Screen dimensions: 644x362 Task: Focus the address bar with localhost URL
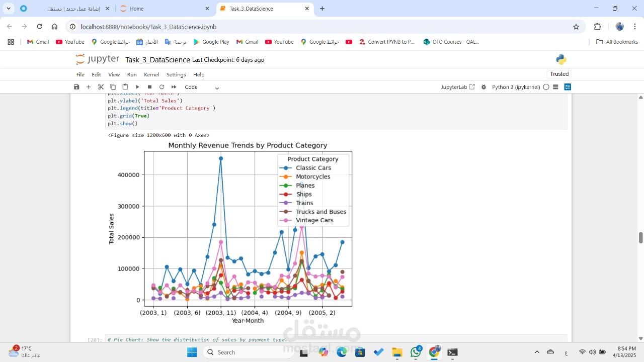(325, 27)
